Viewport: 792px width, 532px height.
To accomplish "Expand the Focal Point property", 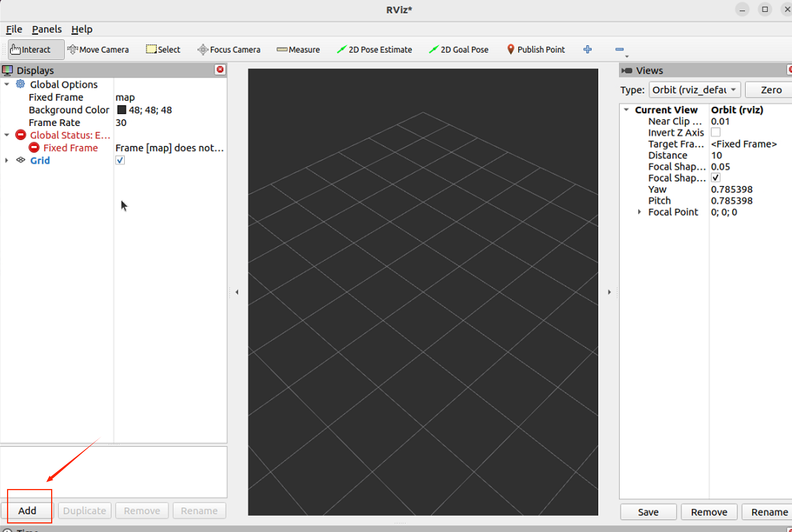I will click(639, 212).
